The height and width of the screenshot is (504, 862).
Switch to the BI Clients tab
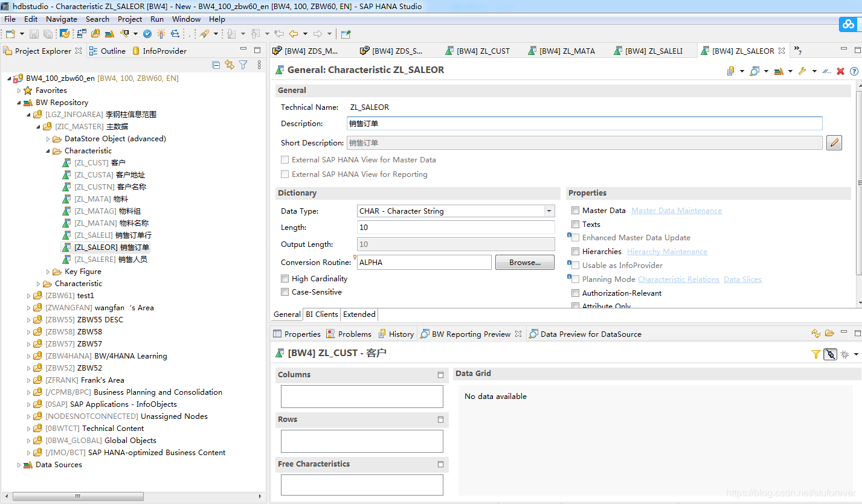[322, 314]
